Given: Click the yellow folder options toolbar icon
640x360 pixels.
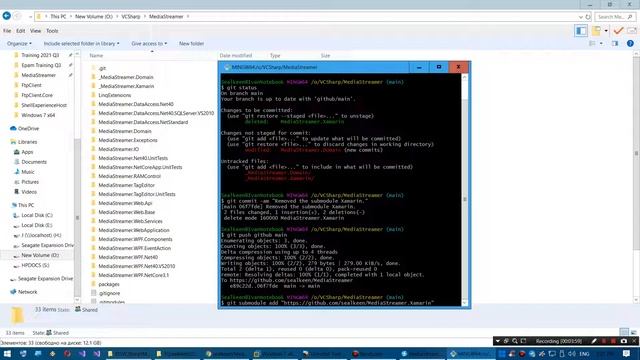Looking at the screenshot, I should [x=596, y=31].
